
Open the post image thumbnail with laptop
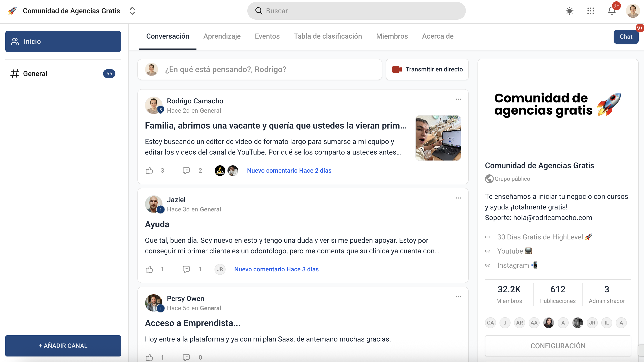coord(438,138)
